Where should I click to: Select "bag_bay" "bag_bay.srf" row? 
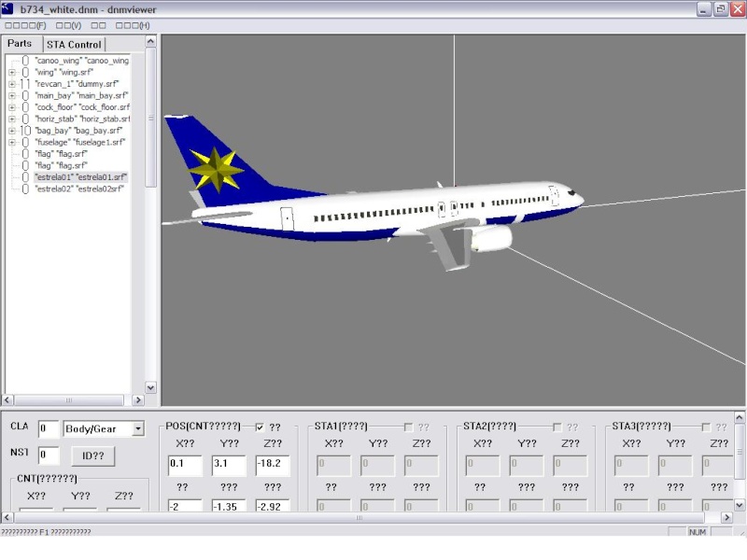(x=78, y=131)
